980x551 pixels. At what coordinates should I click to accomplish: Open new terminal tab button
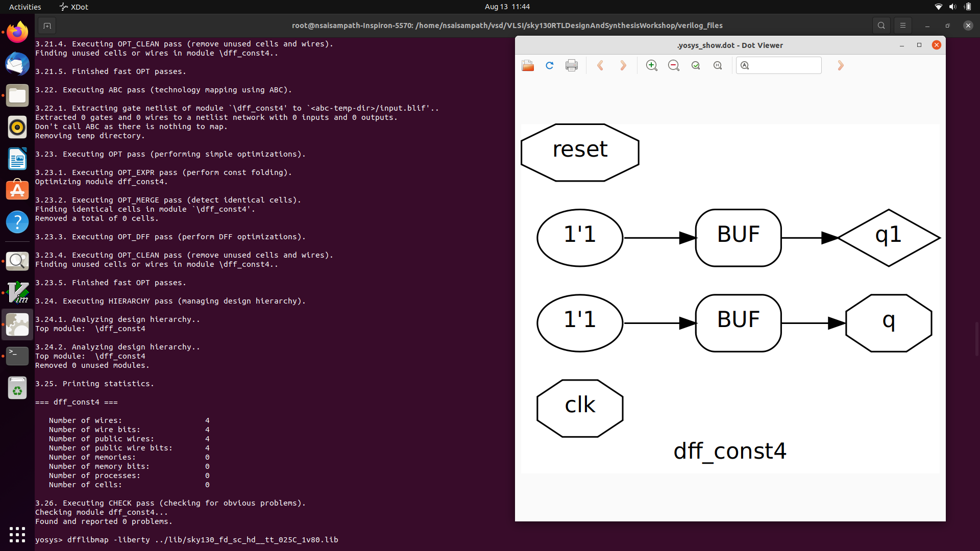[47, 26]
